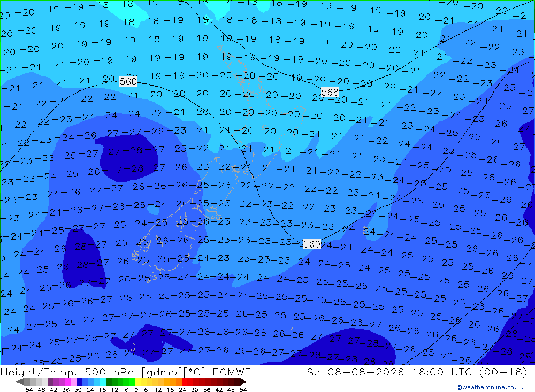The image size is (535, 392).
Task: Click the gray left arrow end of the color scale
Action: pos(19,381)
